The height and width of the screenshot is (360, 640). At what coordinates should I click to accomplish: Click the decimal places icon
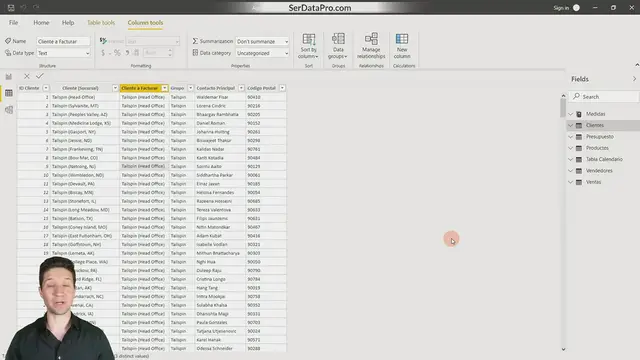pyautogui.click(x=136, y=53)
